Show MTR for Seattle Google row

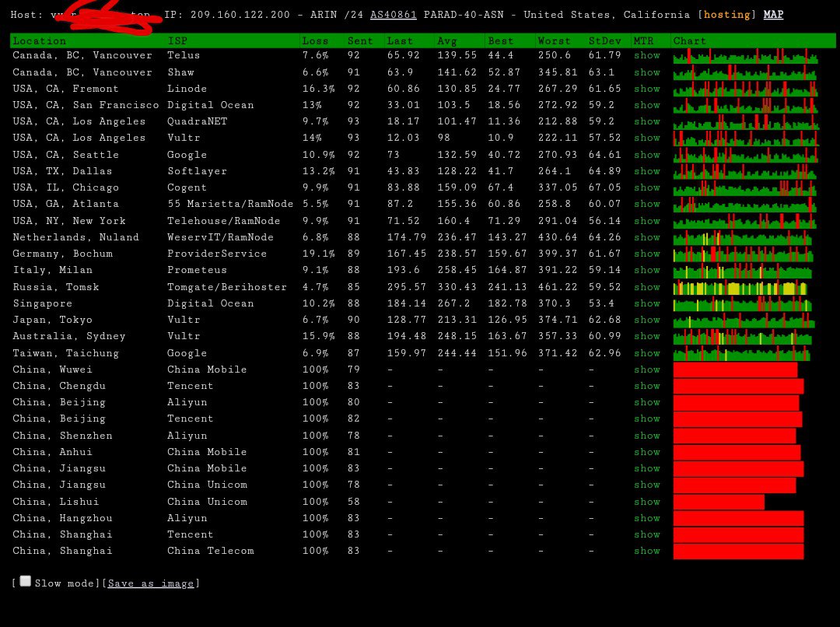tap(646, 155)
